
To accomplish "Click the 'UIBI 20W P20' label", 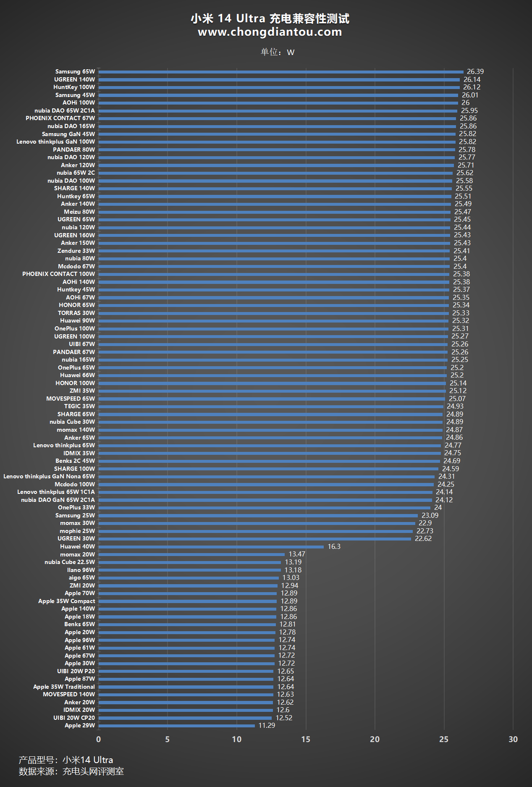I will pos(76,671).
